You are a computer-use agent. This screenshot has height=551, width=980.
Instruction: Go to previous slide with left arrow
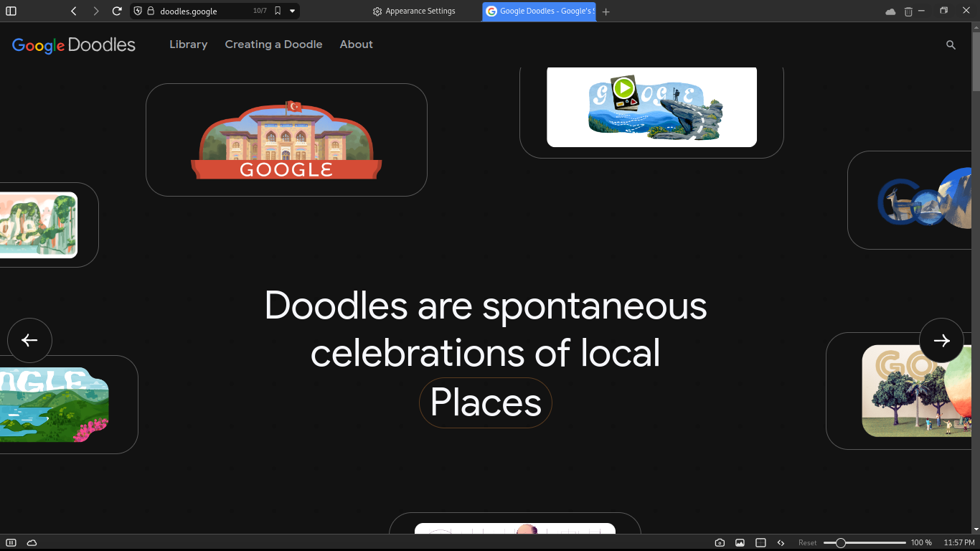click(x=29, y=340)
